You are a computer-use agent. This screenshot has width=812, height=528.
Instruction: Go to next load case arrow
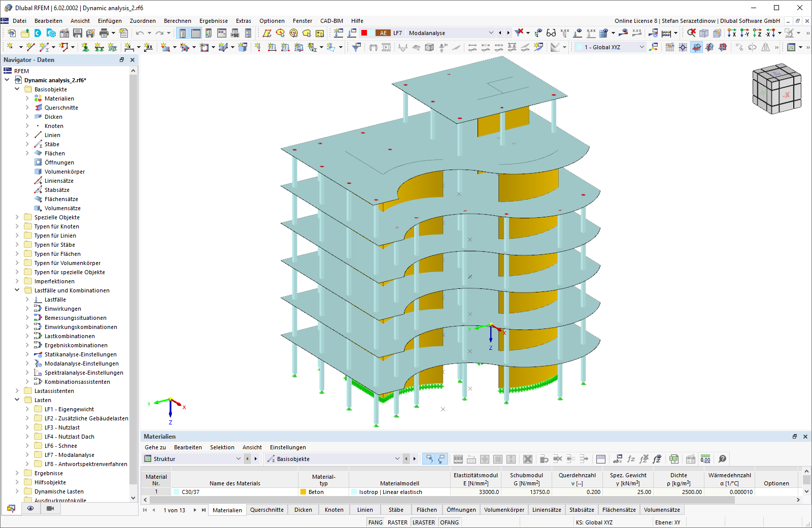(x=508, y=33)
